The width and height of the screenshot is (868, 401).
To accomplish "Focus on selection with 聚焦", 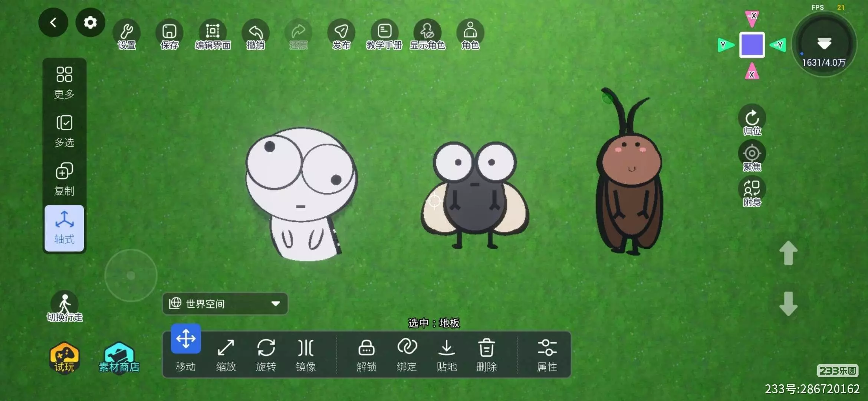I will pos(752,156).
